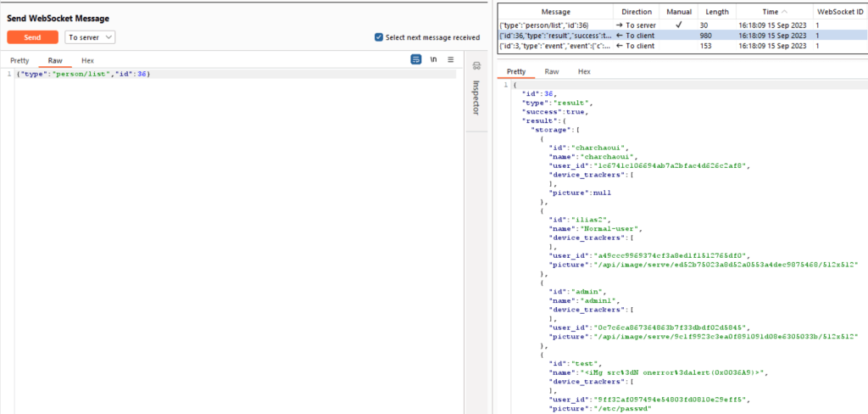Expand the Inspector side panel label
This screenshot has width=868, height=414.
pos(476,96)
